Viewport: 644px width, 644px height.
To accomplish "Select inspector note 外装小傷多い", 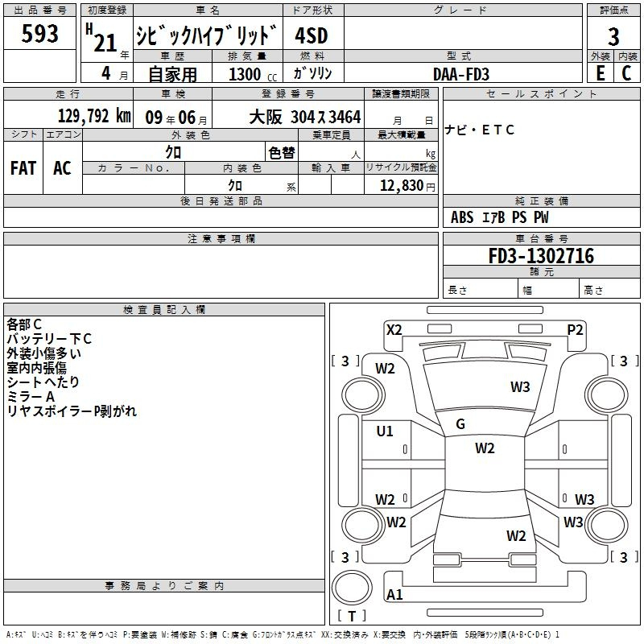I will 44,353.
